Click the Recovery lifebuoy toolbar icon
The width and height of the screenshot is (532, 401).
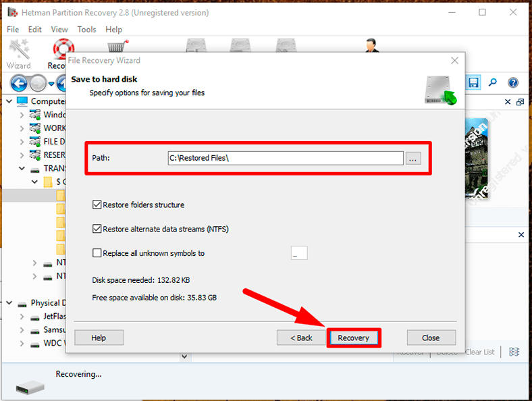pyautogui.click(x=63, y=49)
